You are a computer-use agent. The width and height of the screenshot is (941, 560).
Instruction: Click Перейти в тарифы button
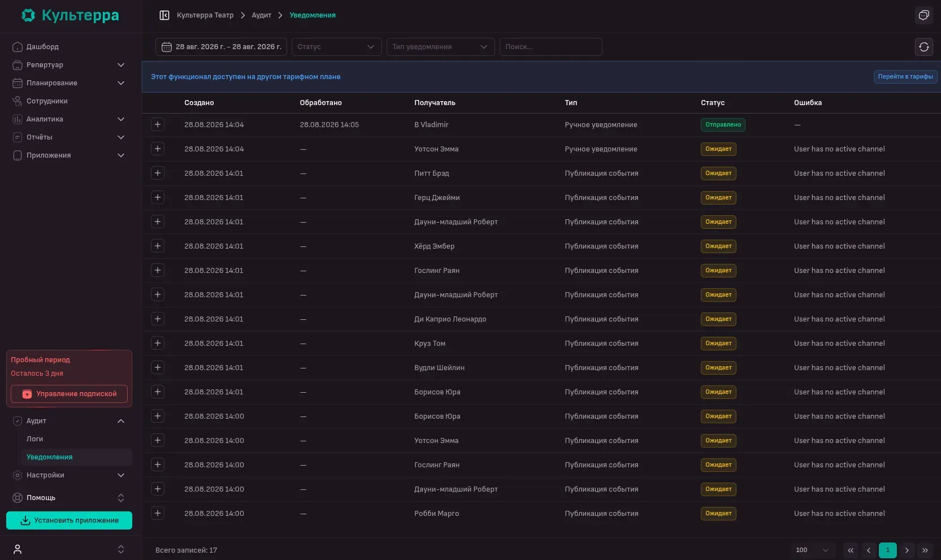[x=905, y=77]
